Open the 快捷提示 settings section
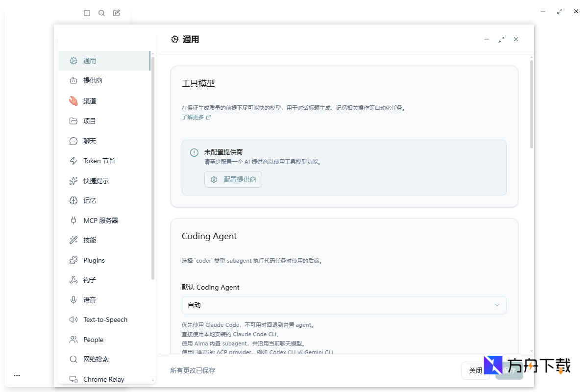588x392 pixels. click(x=96, y=180)
